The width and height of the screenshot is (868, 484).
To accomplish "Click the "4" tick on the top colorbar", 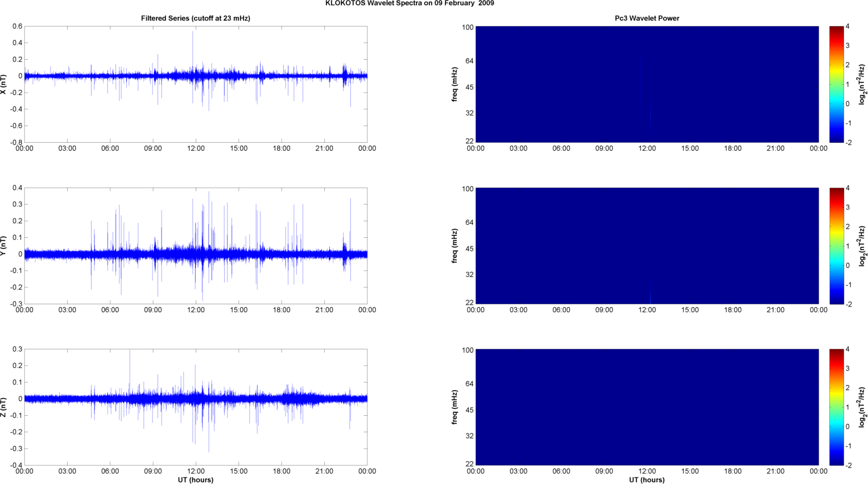I will click(848, 27).
